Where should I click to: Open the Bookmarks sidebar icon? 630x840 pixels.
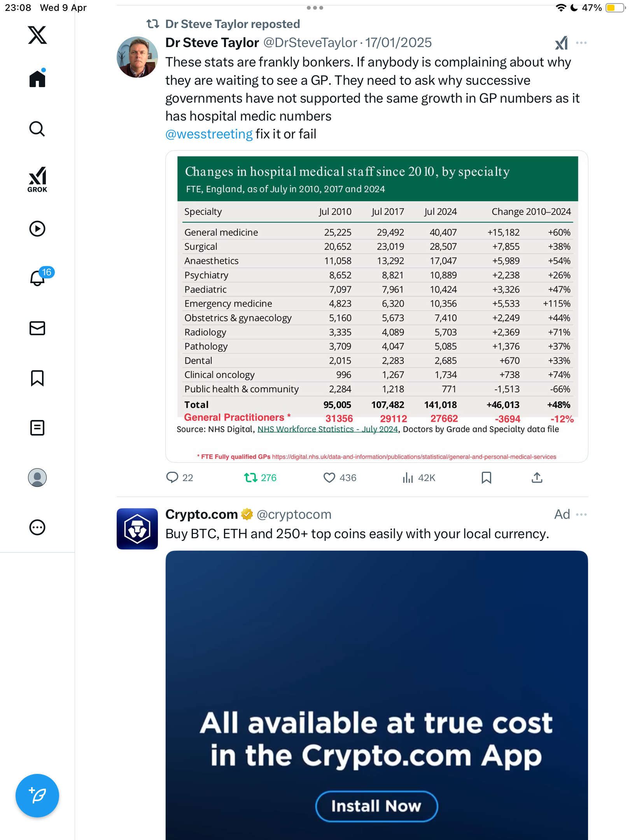[x=37, y=378]
